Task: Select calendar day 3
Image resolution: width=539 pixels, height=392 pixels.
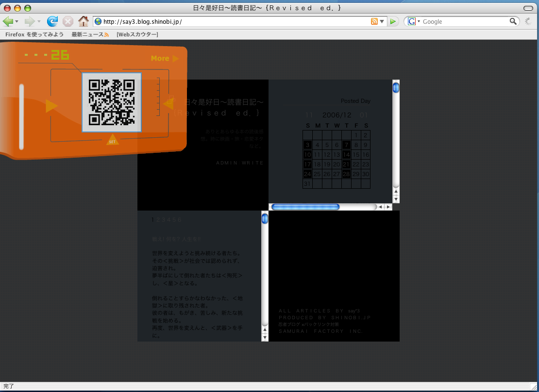Action: 308,145
